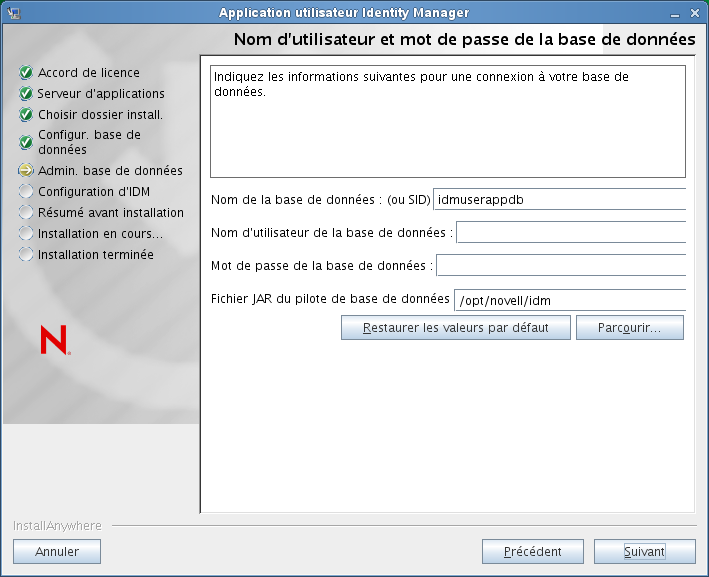Viewport: 709px width, 577px height.
Task: Focus the Mot de passe de la base field
Action: pyautogui.click(x=561, y=265)
